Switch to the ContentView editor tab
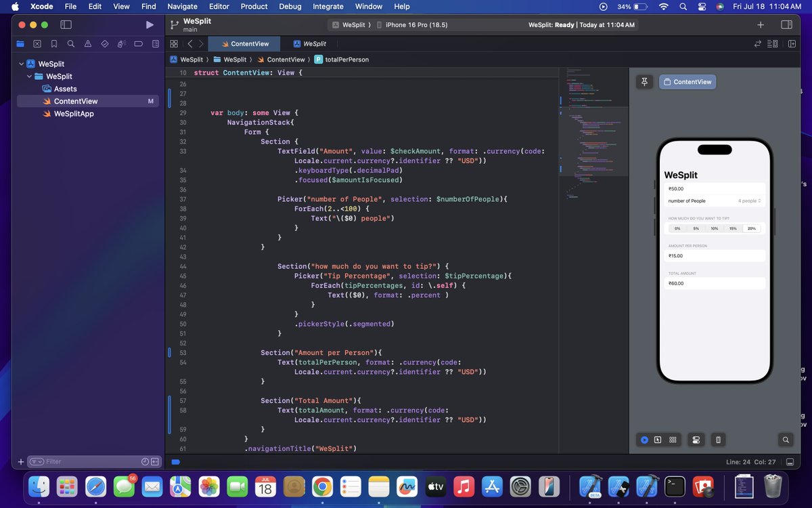 click(244, 44)
